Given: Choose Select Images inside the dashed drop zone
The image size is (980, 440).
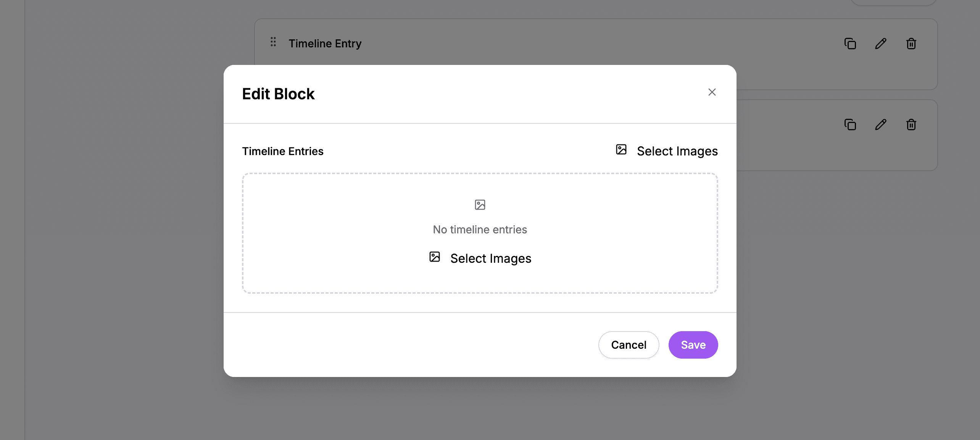Looking at the screenshot, I should coord(491,258).
